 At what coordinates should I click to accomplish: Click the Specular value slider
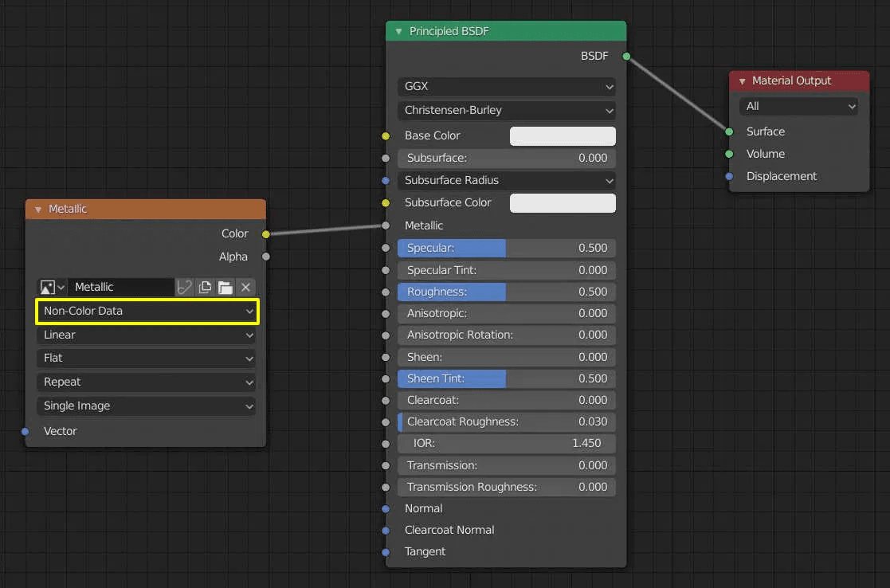tap(506, 248)
